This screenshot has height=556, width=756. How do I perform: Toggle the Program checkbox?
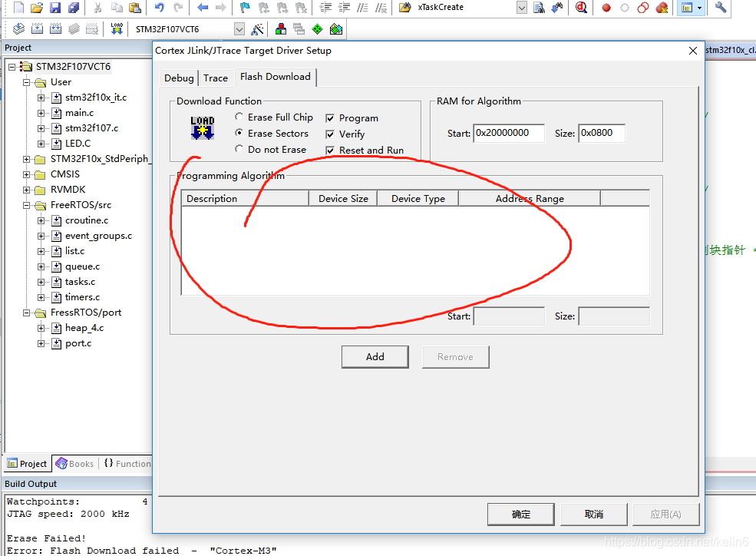pyautogui.click(x=330, y=118)
